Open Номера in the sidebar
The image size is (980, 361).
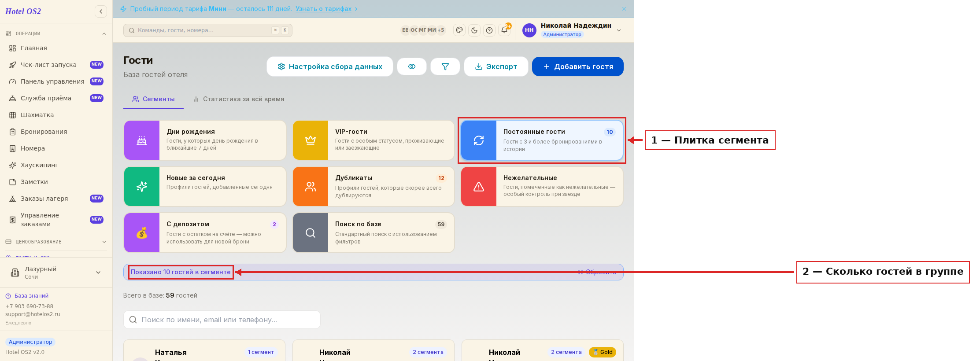point(56,148)
